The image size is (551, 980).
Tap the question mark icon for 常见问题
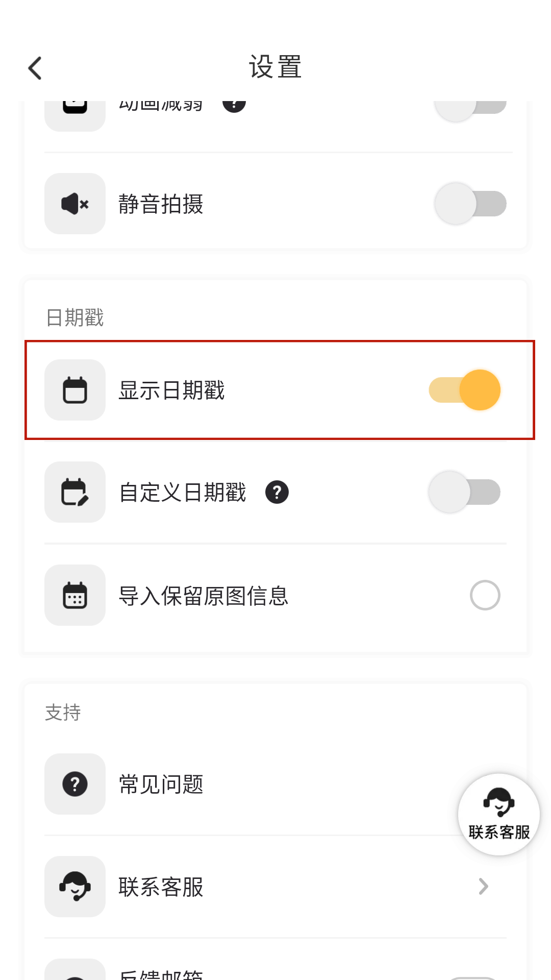pyautogui.click(x=75, y=784)
